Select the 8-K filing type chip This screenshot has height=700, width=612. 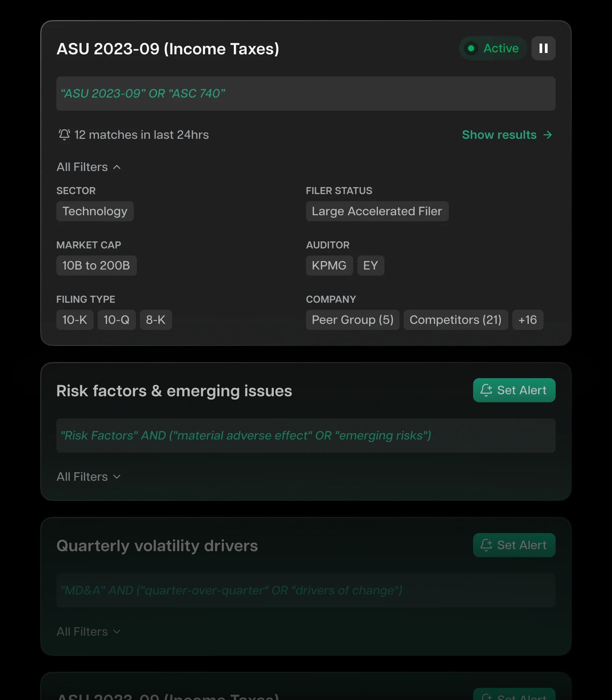[156, 320]
